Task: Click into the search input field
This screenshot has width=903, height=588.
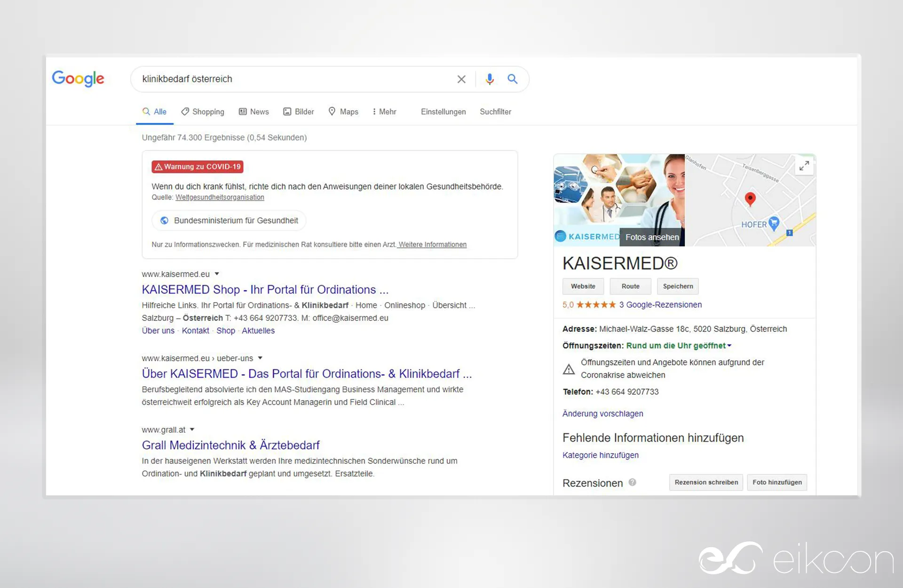Action: click(x=292, y=79)
